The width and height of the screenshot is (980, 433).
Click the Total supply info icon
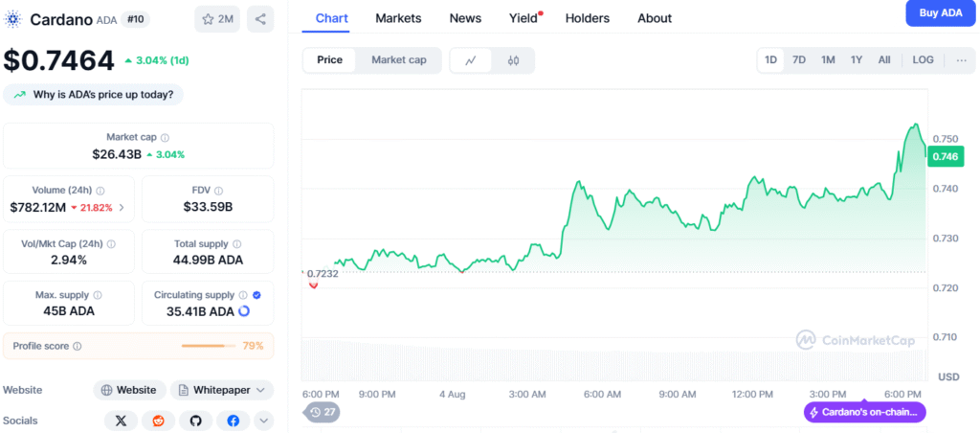pyautogui.click(x=237, y=244)
